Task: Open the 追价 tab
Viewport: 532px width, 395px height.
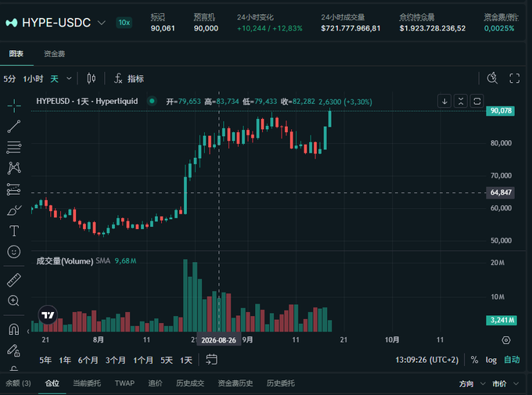Action: click(155, 383)
